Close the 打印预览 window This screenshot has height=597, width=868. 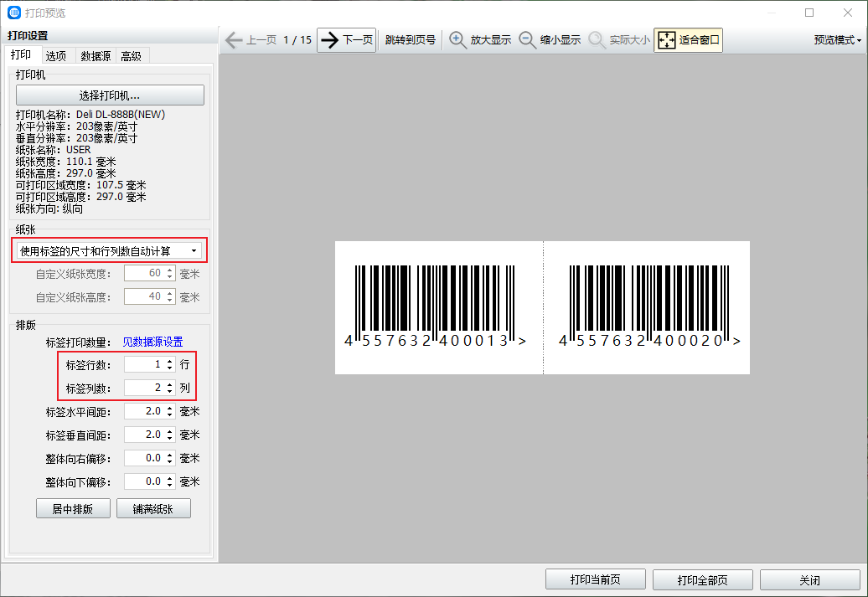click(848, 13)
